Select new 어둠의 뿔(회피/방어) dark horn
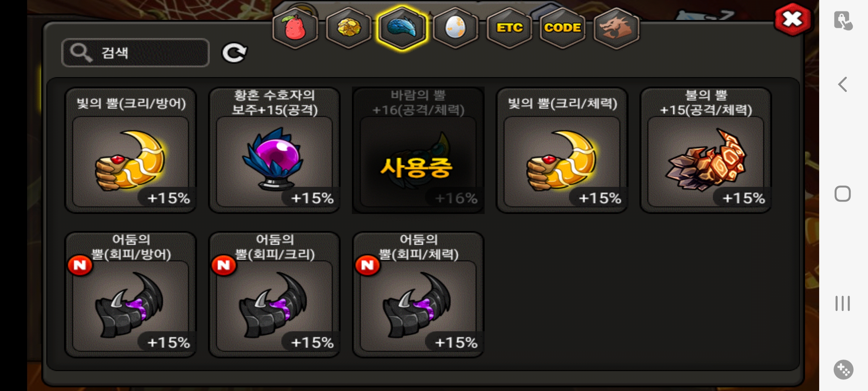This screenshot has height=391, width=868. click(x=131, y=295)
